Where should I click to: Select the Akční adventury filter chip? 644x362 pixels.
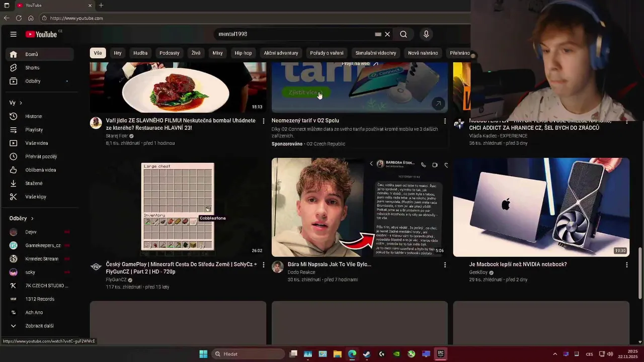pyautogui.click(x=281, y=53)
